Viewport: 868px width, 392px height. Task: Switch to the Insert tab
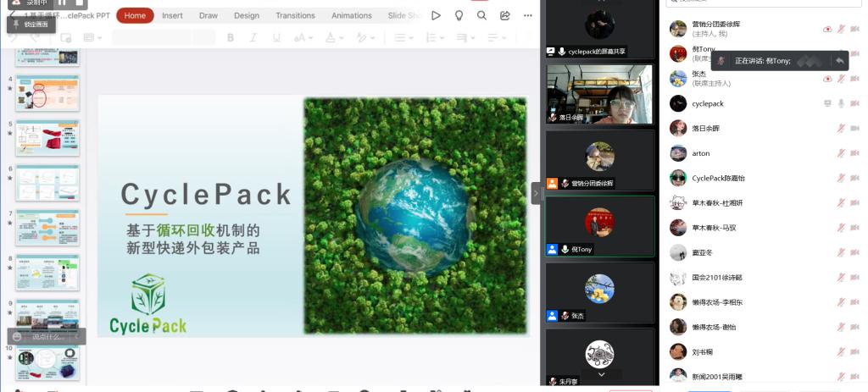tap(172, 15)
